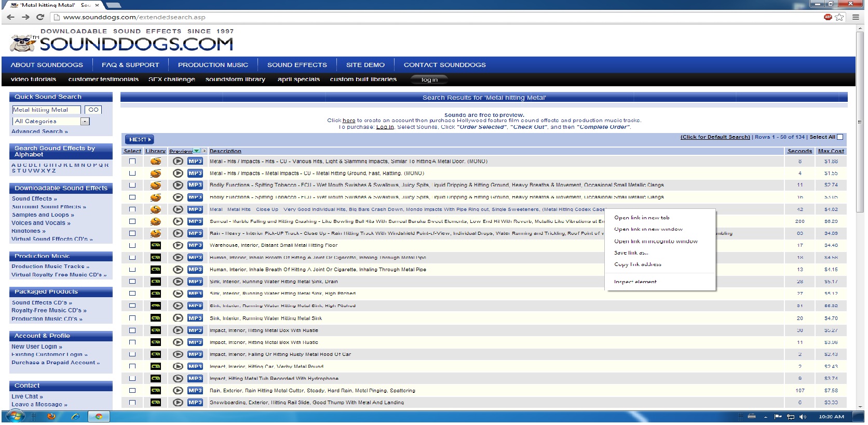Open the Adblock Plus extension icon
The height and width of the screenshot is (425, 868).
828,17
